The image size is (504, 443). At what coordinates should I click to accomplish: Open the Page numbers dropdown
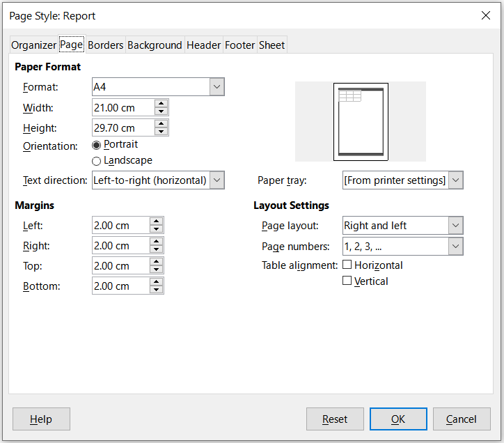point(403,247)
